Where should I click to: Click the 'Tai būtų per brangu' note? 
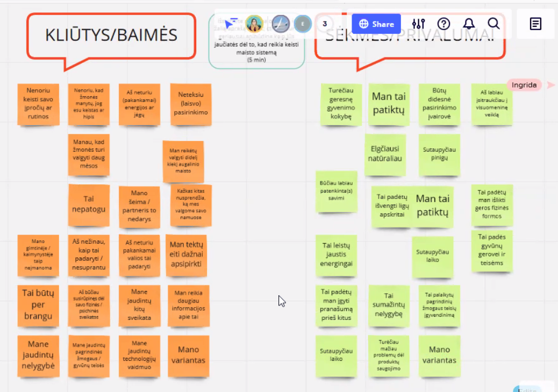38,305
